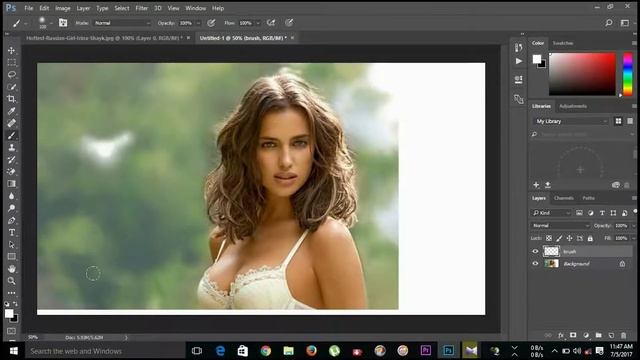Screen dimensions: 640x360
Task: Switch to the first document tab
Action: pyautogui.click(x=104, y=38)
